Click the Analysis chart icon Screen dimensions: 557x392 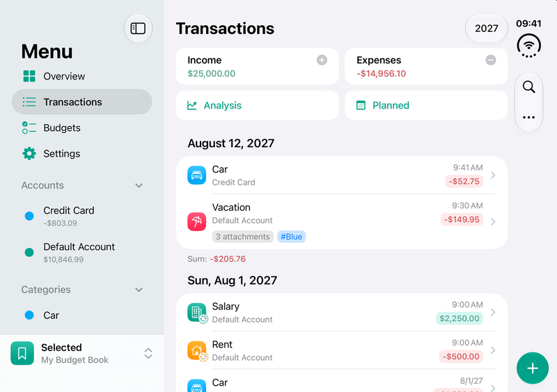point(192,105)
